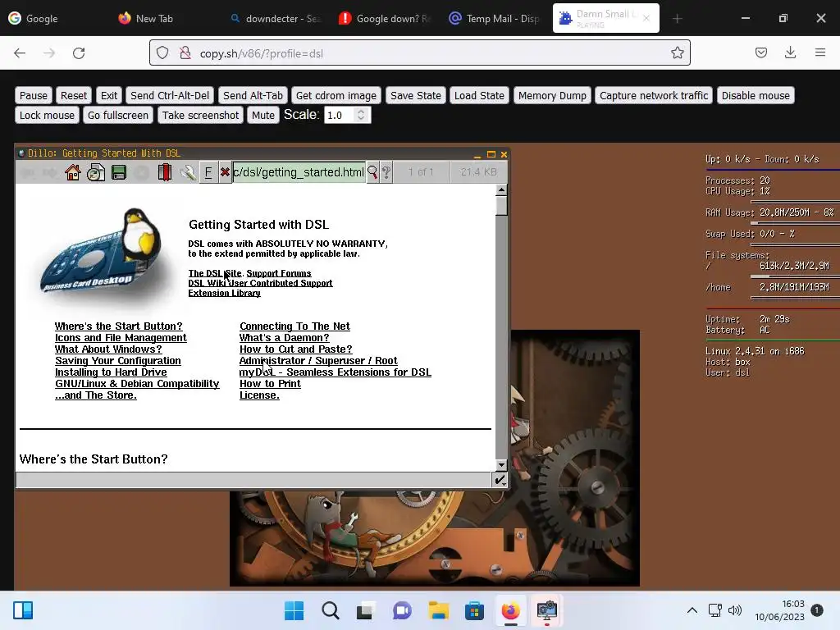Click the Reset emulator button
The width and height of the screenshot is (840, 630).
pos(73,95)
